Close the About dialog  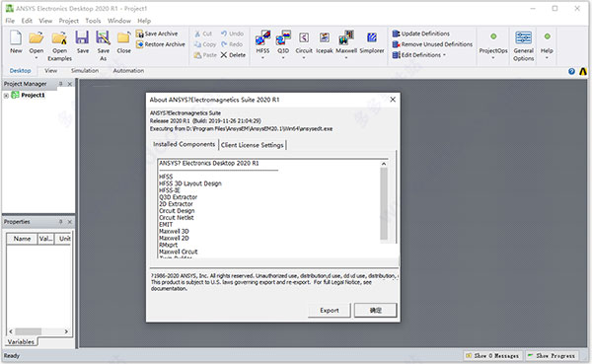[393, 100]
